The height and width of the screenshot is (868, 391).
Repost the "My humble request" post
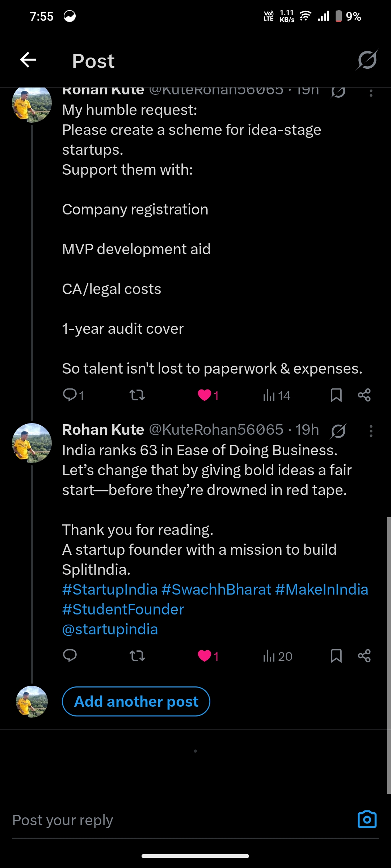[137, 395]
